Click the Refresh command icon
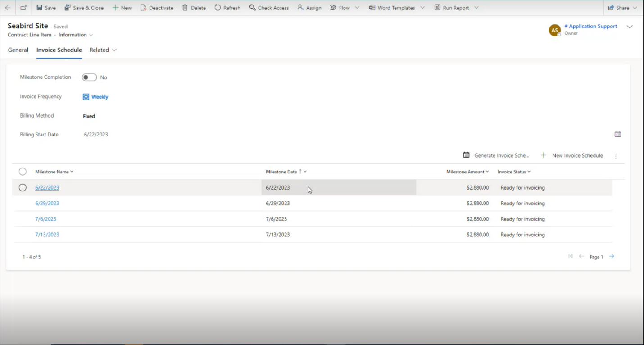This screenshot has height=345, width=644. pos(218,8)
